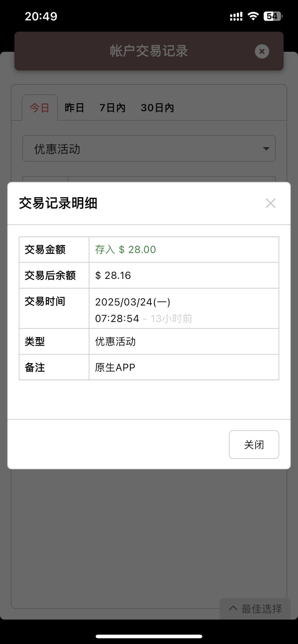Close the transaction detail dialog via X icon
The width and height of the screenshot is (298, 644).
[x=270, y=203]
